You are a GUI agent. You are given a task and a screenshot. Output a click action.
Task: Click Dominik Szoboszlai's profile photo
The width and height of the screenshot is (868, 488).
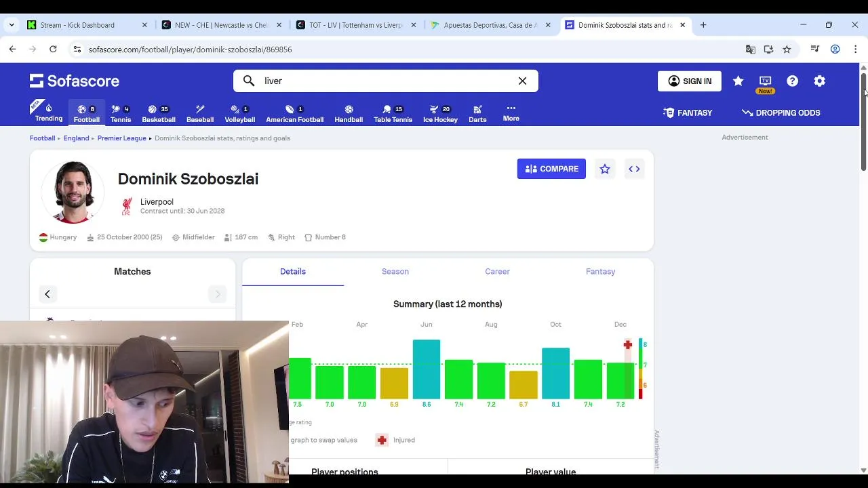(73, 192)
